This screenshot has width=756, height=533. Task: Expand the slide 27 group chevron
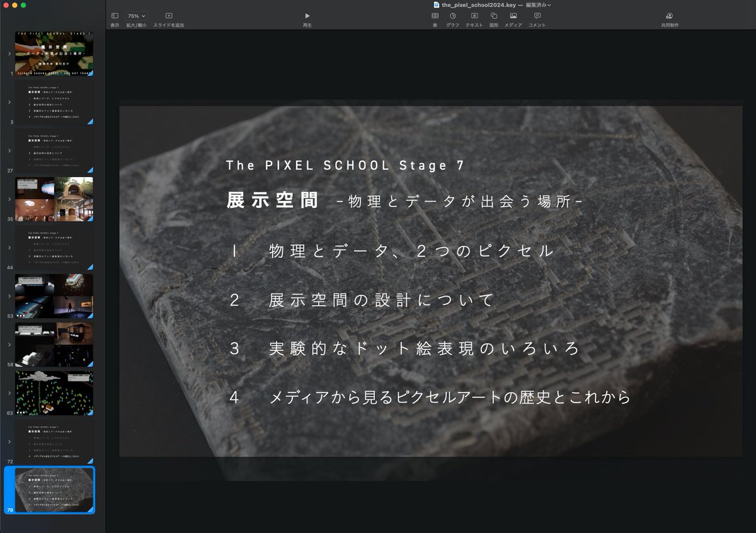(x=9, y=151)
